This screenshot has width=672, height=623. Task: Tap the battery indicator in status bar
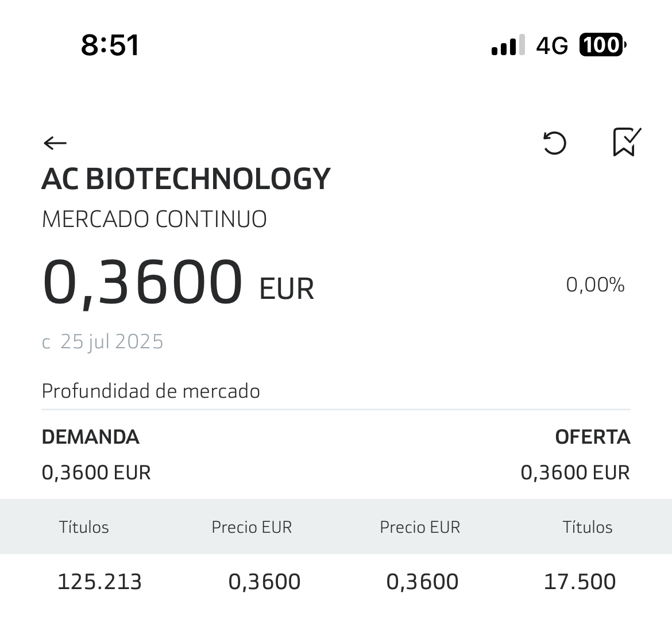pyautogui.click(x=603, y=45)
